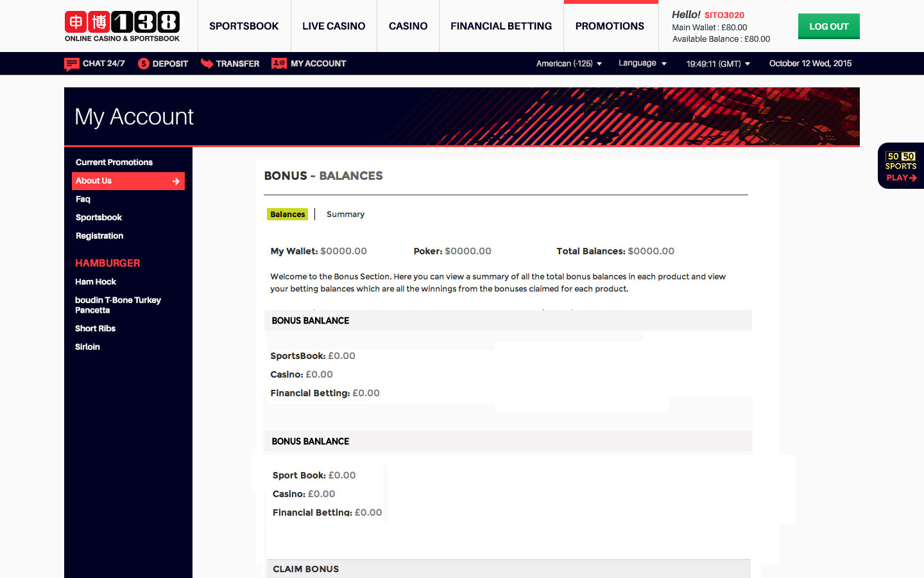Click the My Account card icon
The height and width of the screenshot is (578, 924).
tap(278, 64)
